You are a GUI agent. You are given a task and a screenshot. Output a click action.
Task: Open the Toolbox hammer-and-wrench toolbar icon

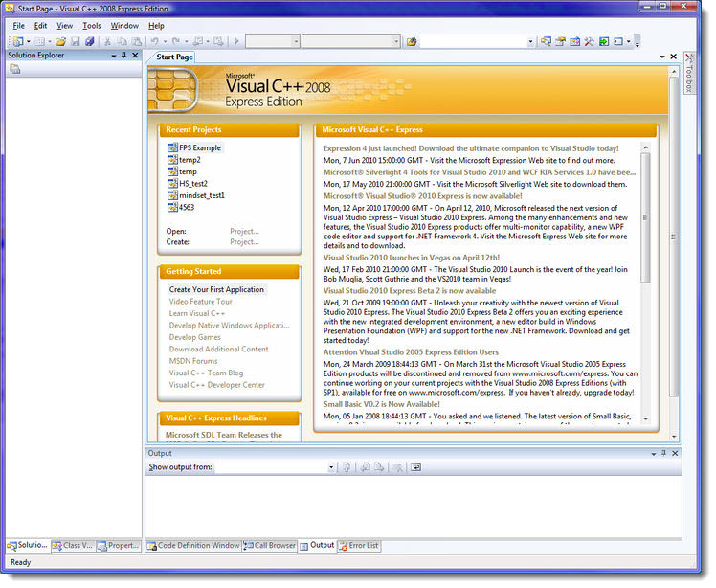coord(590,41)
